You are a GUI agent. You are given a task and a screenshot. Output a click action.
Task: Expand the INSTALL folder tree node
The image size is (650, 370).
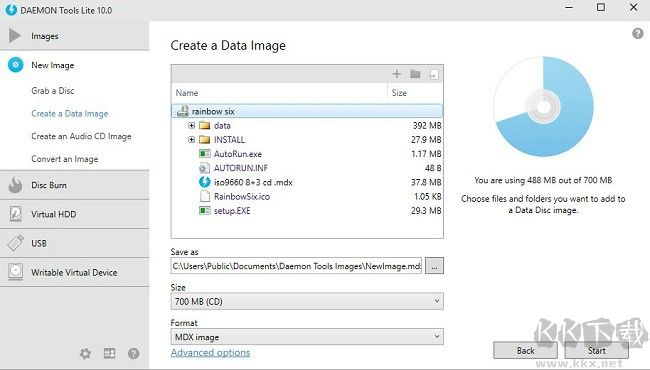pyautogui.click(x=192, y=140)
